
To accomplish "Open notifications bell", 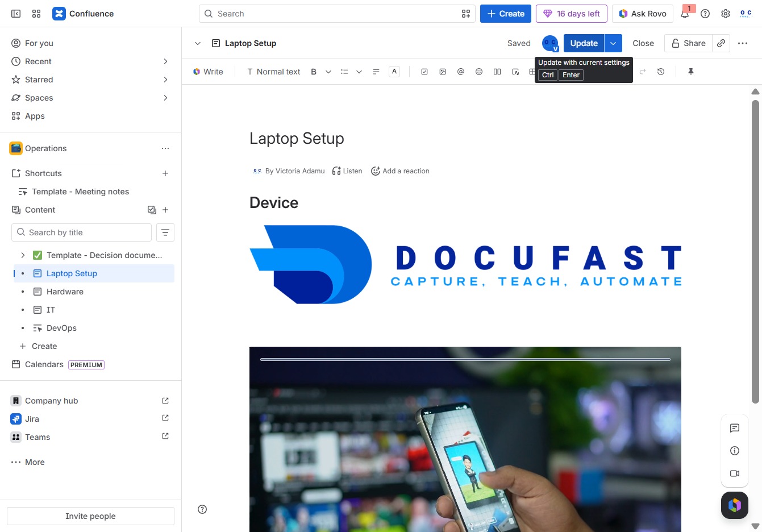I will pos(685,14).
